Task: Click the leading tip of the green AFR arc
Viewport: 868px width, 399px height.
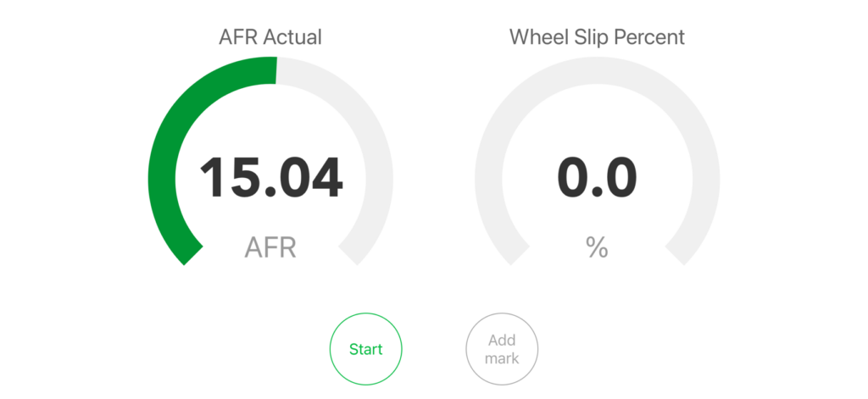Action: [274, 70]
